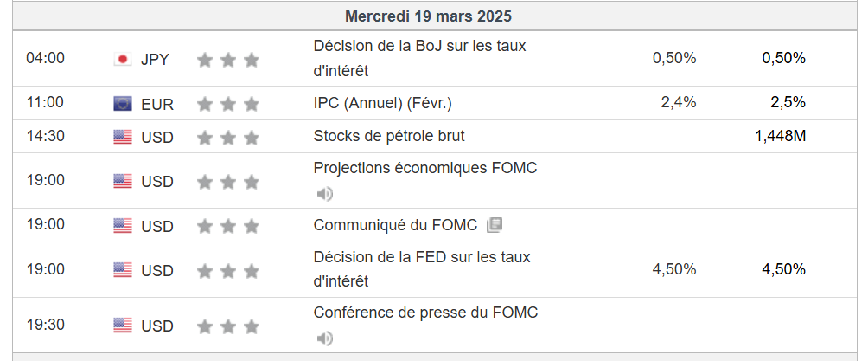Image resolution: width=868 pixels, height=361 pixels.
Task: Click the 2,4% forecast value for IPC
Action: 678,102
